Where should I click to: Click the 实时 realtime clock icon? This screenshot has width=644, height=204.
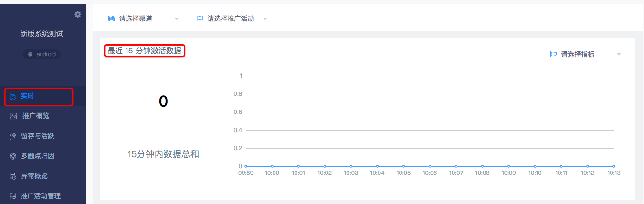click(x=13, y=96)
